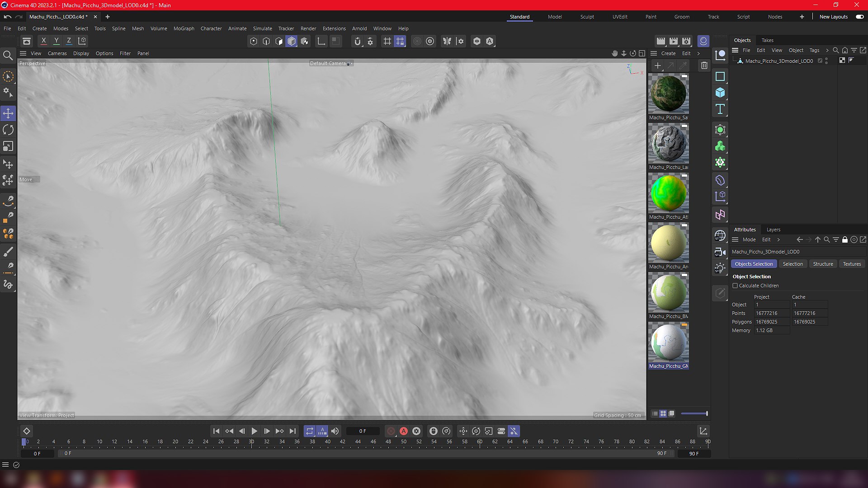Click the Record Active Objects button
Screen dimensions: 868x488
click(391, 431)
